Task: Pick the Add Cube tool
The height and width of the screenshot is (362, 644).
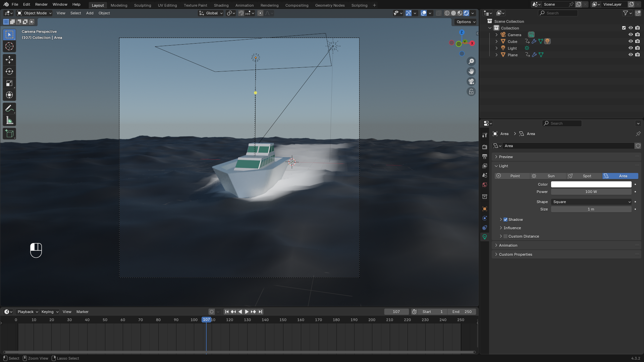Action: 9,134
